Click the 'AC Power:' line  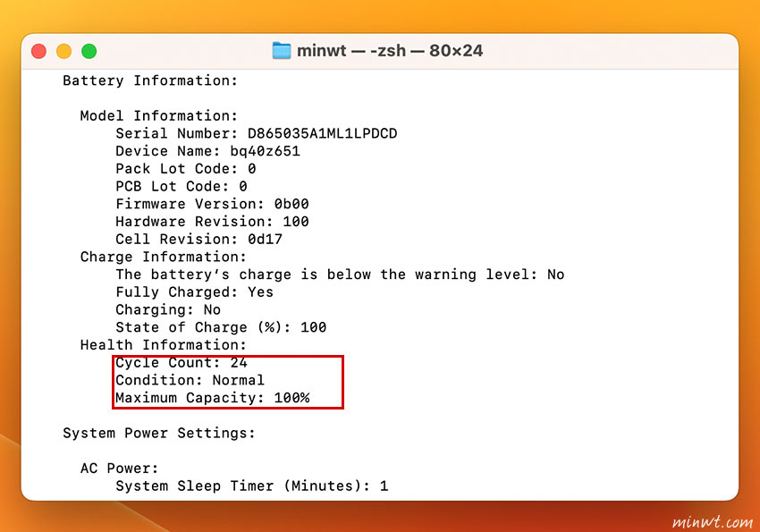click(119, 468)
